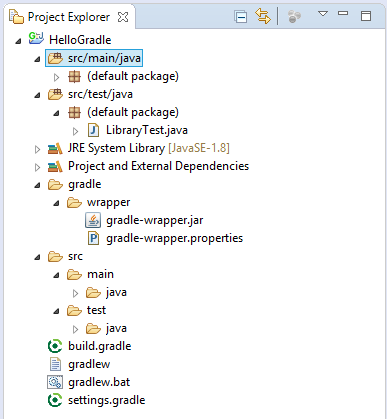Click the gradlew.bat file icon

point(55,382)
